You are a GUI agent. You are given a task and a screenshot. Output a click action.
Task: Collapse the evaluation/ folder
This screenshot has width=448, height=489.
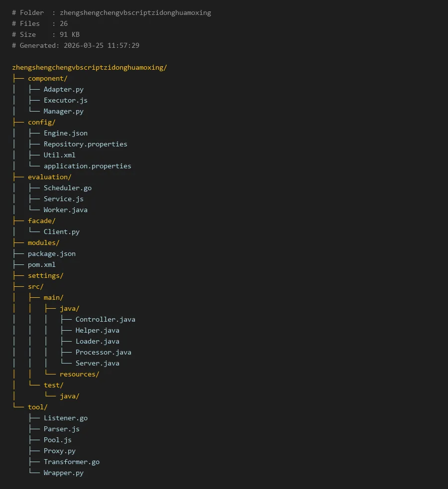(x=49, y=177)
